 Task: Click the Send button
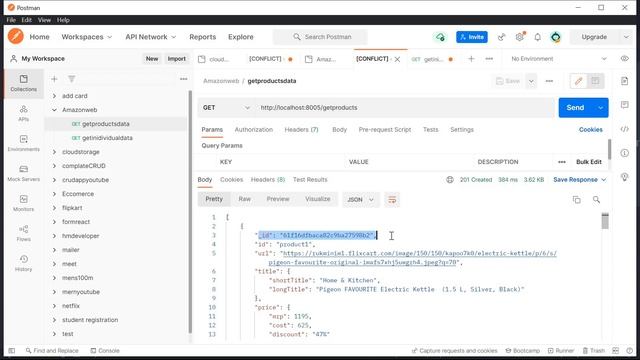[x=575, y=108]
